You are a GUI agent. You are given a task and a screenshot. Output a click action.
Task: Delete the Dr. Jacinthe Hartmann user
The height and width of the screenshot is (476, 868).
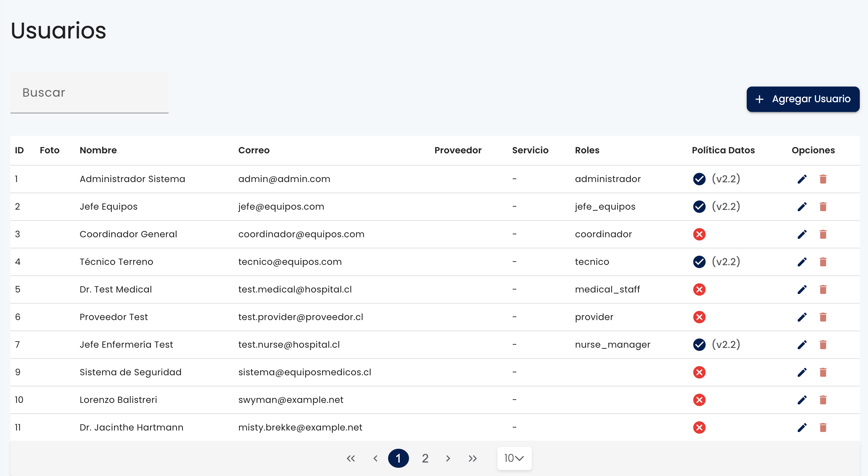823,428
